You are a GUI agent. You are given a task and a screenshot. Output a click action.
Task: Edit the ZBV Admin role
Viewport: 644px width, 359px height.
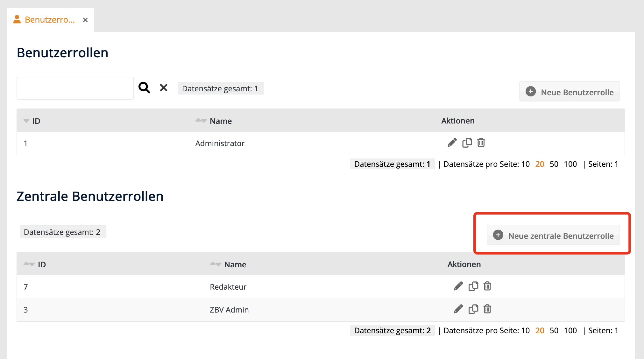(458, 309)
